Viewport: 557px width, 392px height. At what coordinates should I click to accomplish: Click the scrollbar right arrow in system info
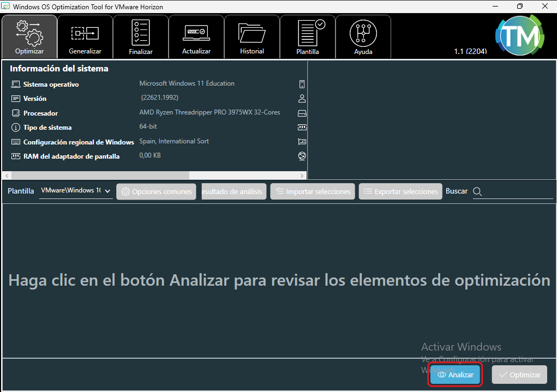point(303,176)
